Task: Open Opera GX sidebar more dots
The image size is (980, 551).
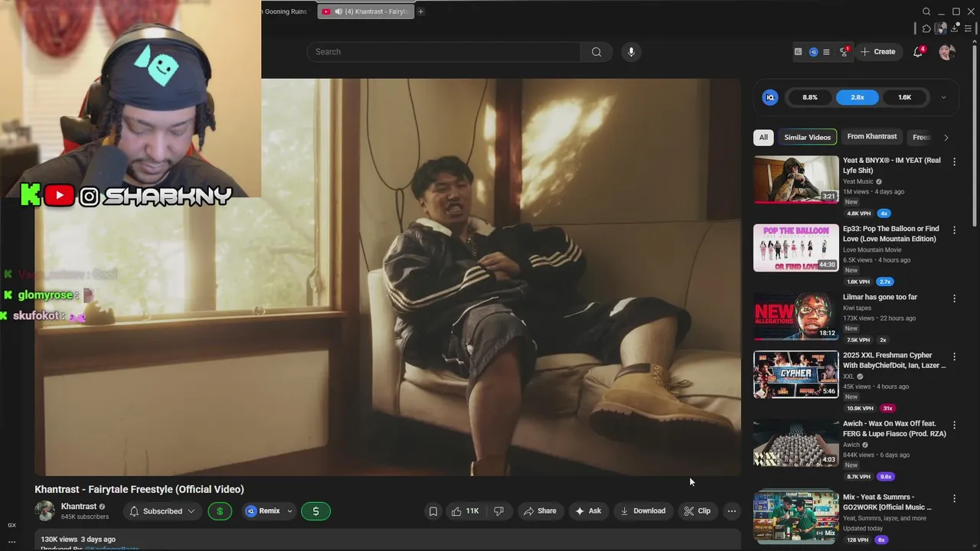Action: (x=11, y=542)
